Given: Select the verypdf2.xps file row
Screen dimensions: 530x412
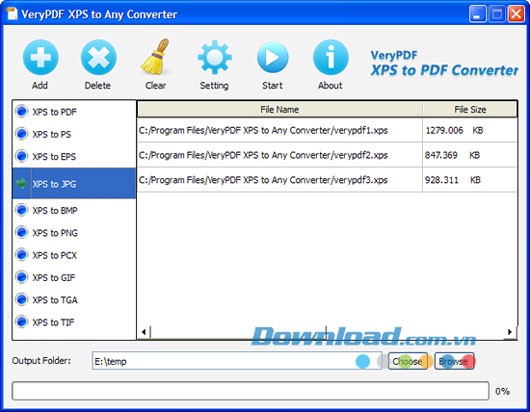Looking at the screenshot, I should tap(327, 155).
